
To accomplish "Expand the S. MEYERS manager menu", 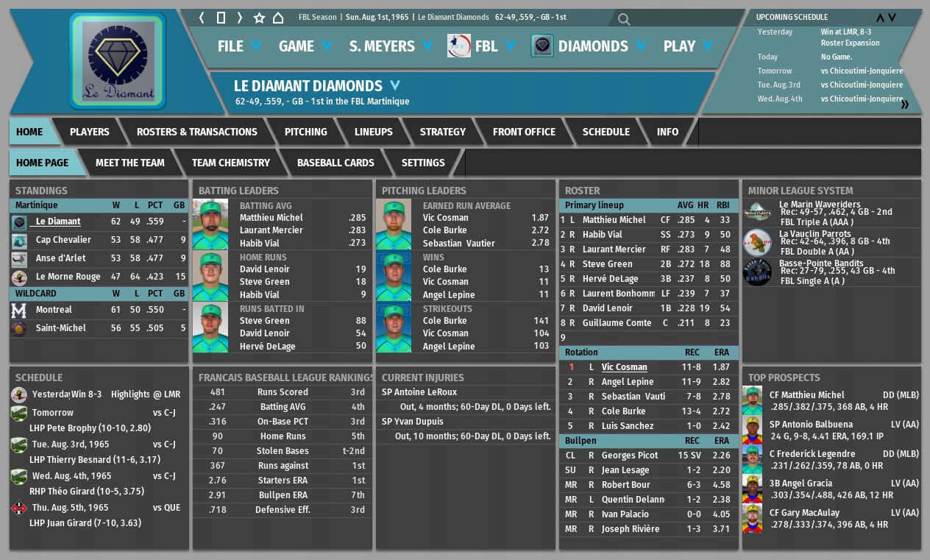I will pos(391,46).
